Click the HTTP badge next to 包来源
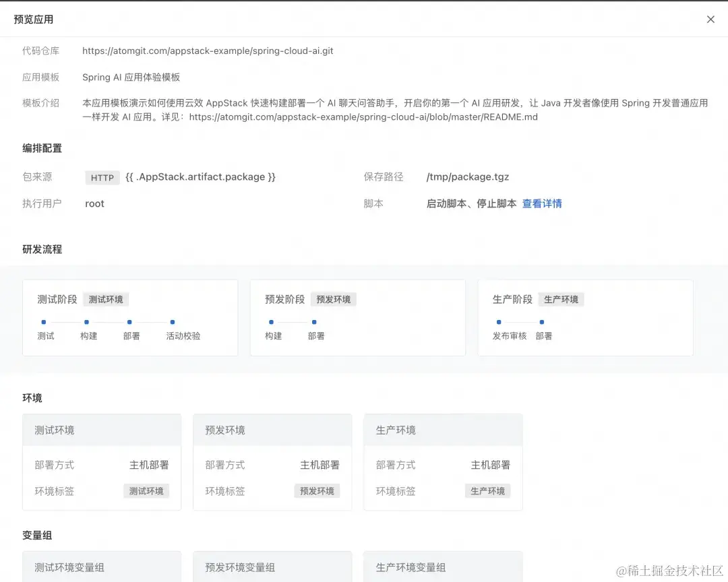This screenshot has height=582, width=728. coord(102,177)
